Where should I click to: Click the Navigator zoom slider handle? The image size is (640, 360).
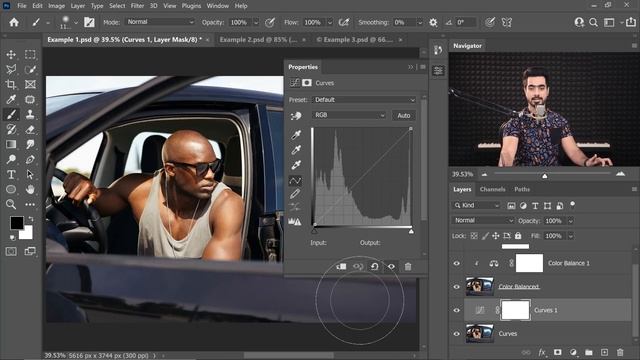tap(544, 176)
